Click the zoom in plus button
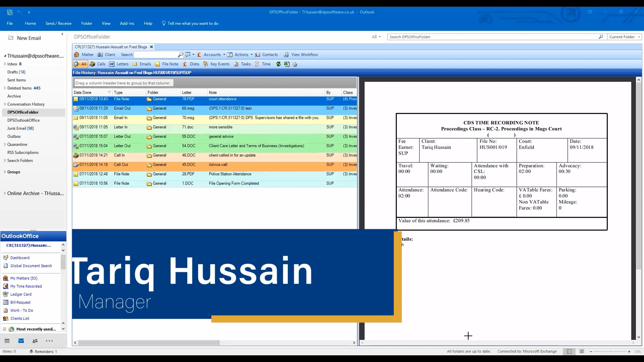Screen dimensions: 644x362 point(629,352)
